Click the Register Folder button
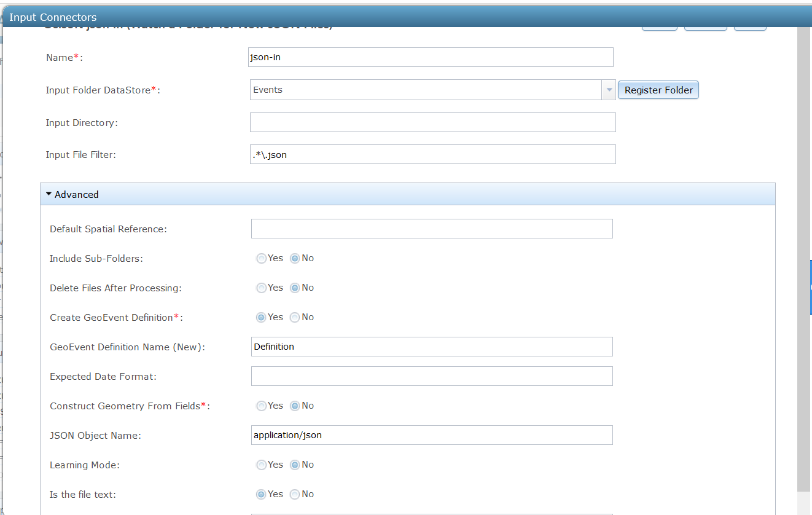This screenshot has height=515, width=812. (x=658, y=90)
